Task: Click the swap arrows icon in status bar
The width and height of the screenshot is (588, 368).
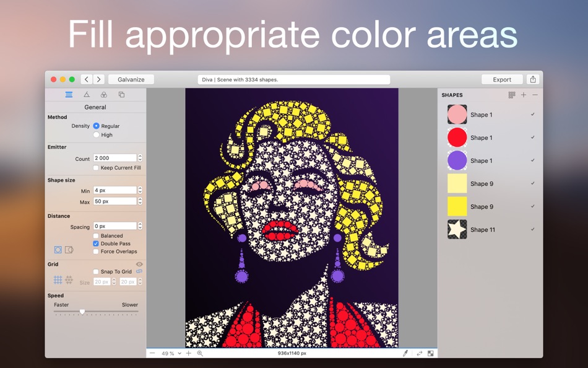Action: (419, 353)
